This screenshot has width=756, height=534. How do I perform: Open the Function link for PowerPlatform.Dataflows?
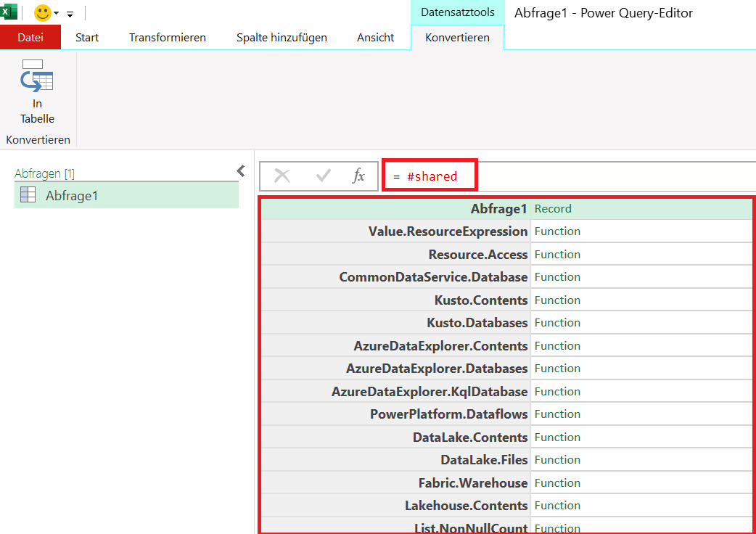click(x=557, y=414)
